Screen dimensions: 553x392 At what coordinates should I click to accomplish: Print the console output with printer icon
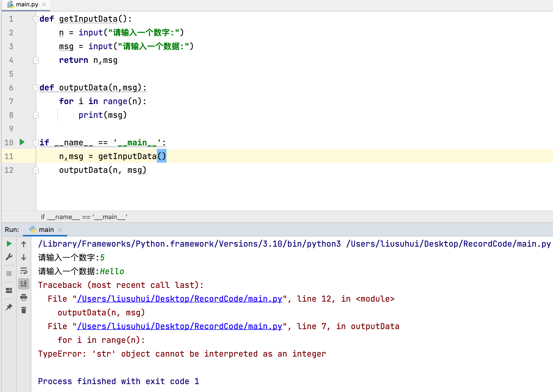pyautogui.click(x=24, y=297)
